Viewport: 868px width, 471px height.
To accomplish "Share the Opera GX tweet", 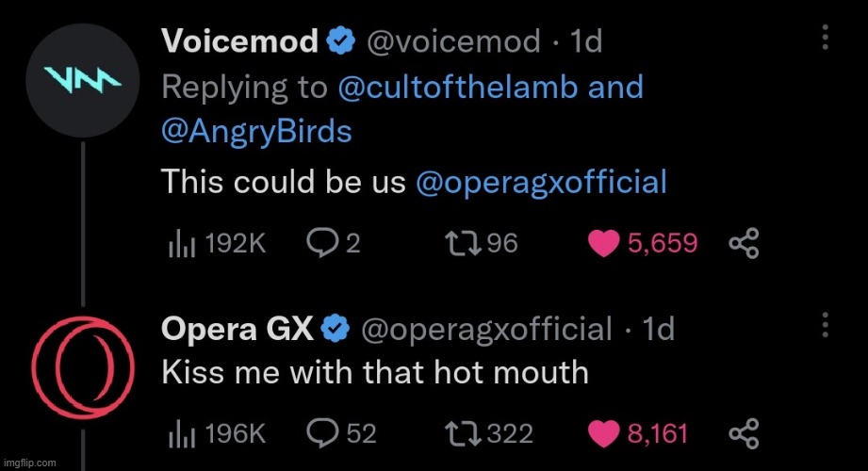I will [x=744, y=434].
